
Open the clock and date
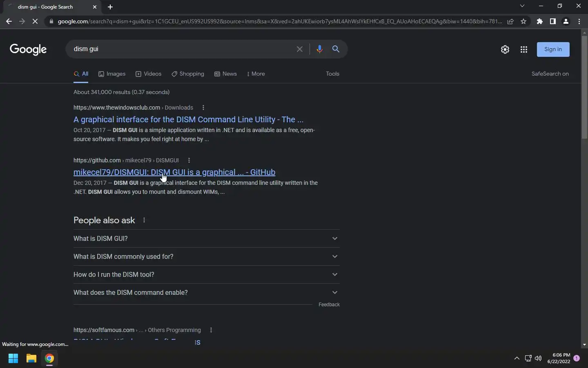559,359
